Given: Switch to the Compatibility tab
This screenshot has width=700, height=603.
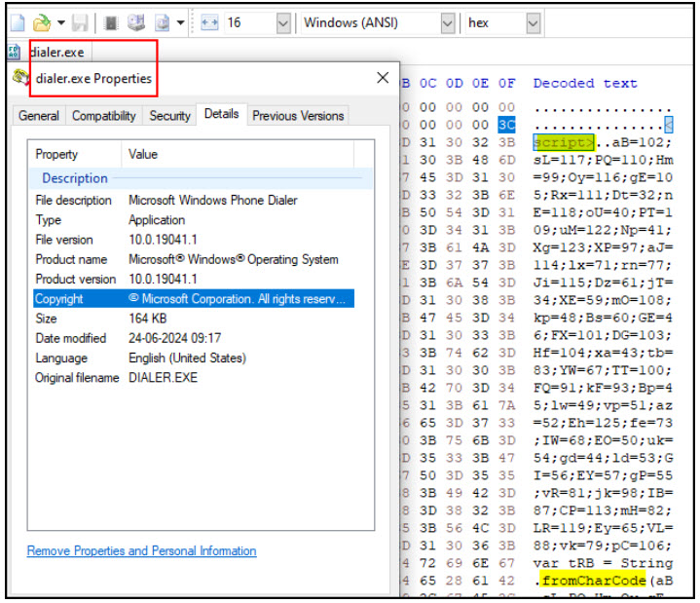Looking at the screenshot, I should point(104,116).
